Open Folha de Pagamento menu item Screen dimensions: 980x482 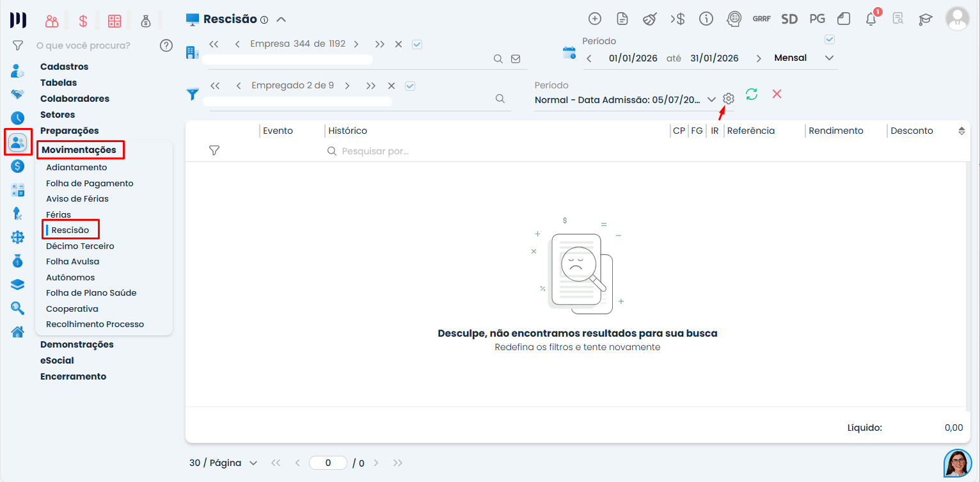(x=90, y=183)
